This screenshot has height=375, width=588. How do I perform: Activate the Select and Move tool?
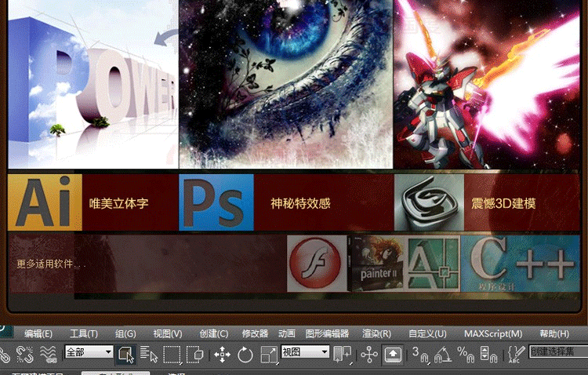pos(222,354)
